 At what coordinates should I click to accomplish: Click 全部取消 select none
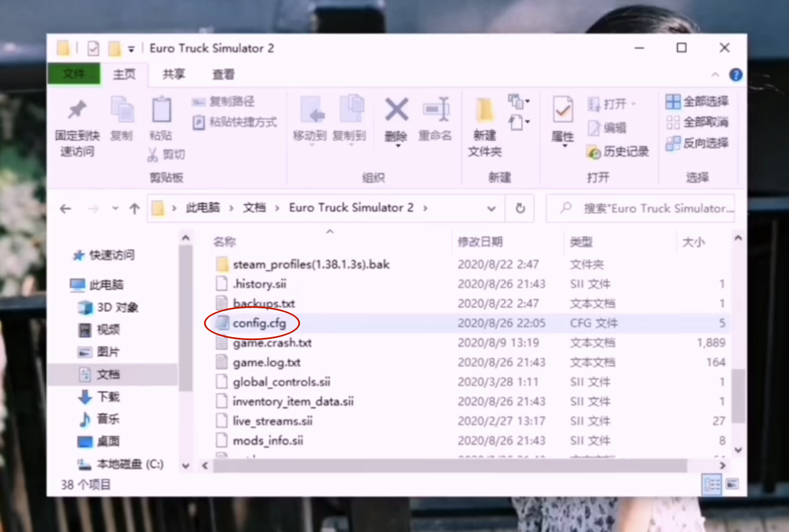point(697,122)
